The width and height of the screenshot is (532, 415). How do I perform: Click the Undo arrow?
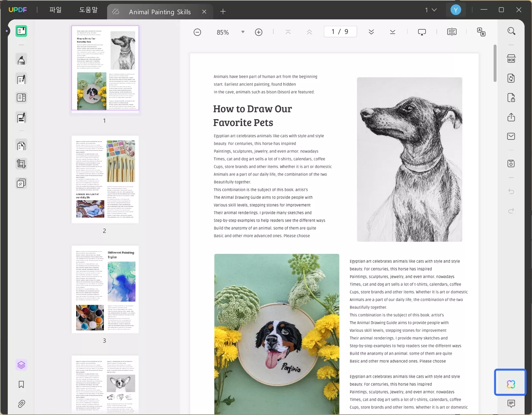click(511, 192)
